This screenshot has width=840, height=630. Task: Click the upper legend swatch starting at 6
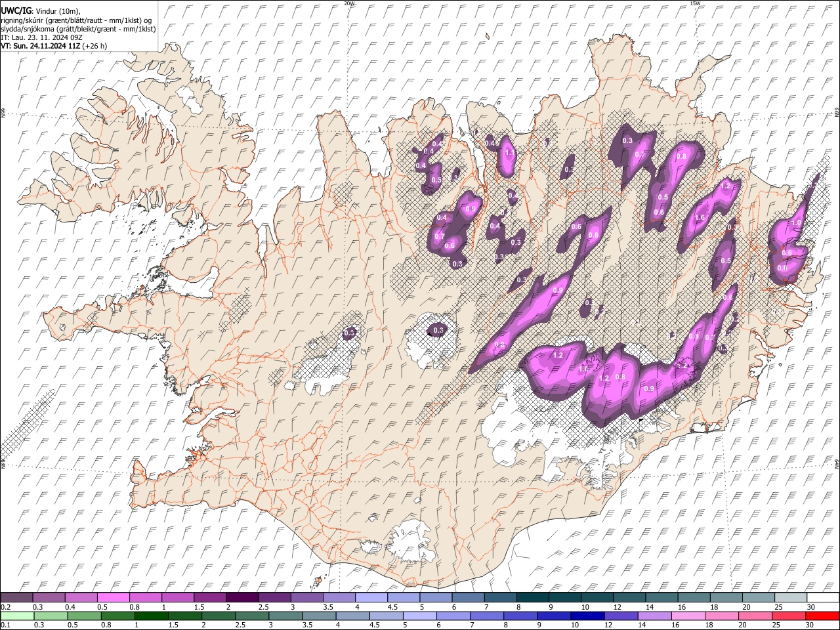click(x=468, y=597)
